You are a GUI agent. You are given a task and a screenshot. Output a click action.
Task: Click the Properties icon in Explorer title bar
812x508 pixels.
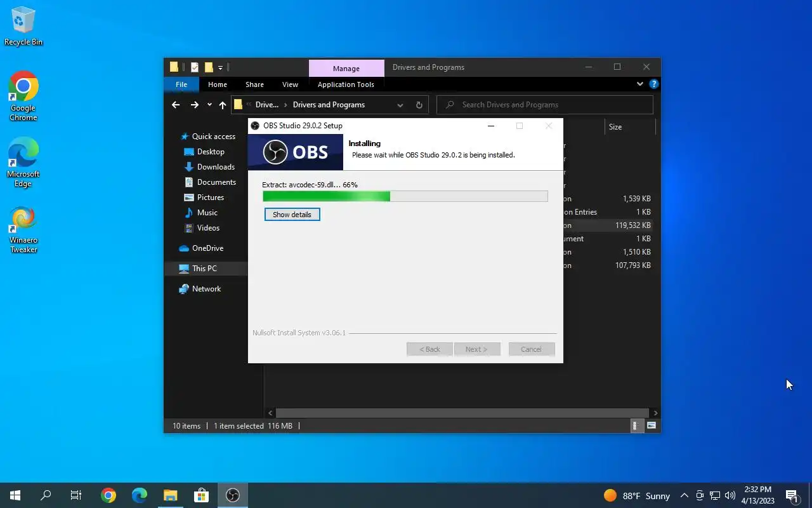point(195,67)
